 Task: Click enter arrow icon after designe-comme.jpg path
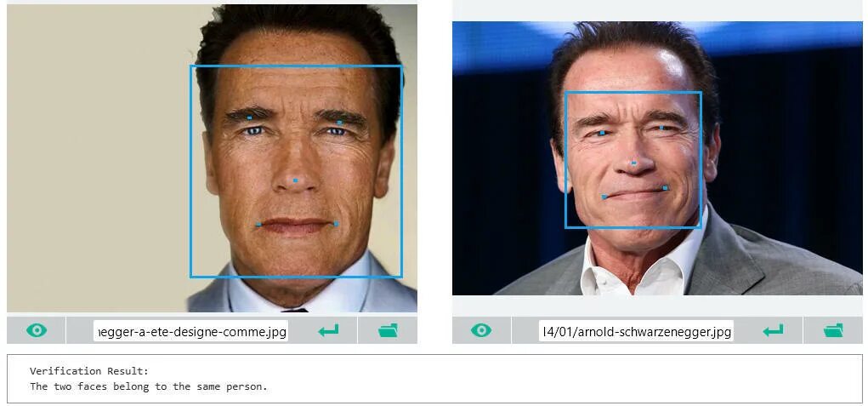tap(328, 330)
